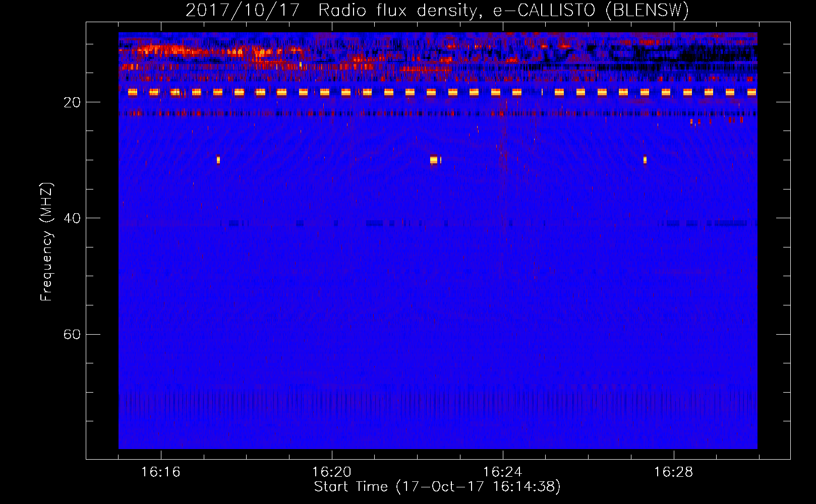The width and height of the screenshot is (816, 504).
Task: Click the 16:16 time tick label
Action: coord(161,472)
